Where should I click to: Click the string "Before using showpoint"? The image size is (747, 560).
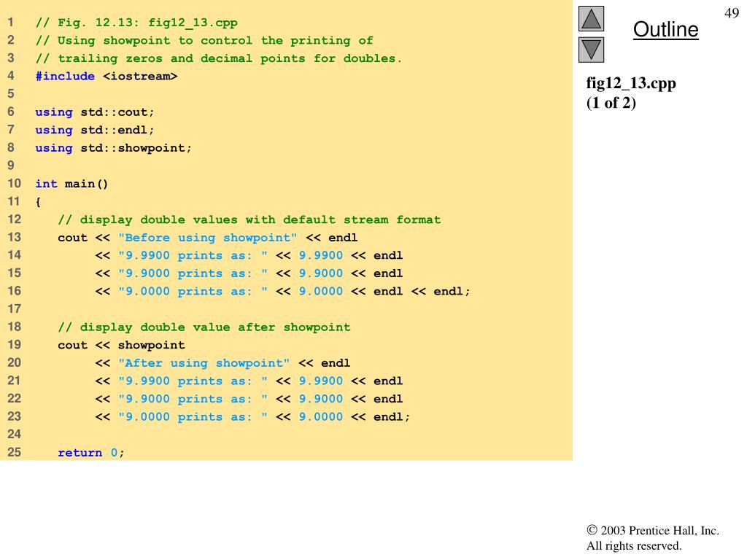pyautogui.click(x=208, y=238)
